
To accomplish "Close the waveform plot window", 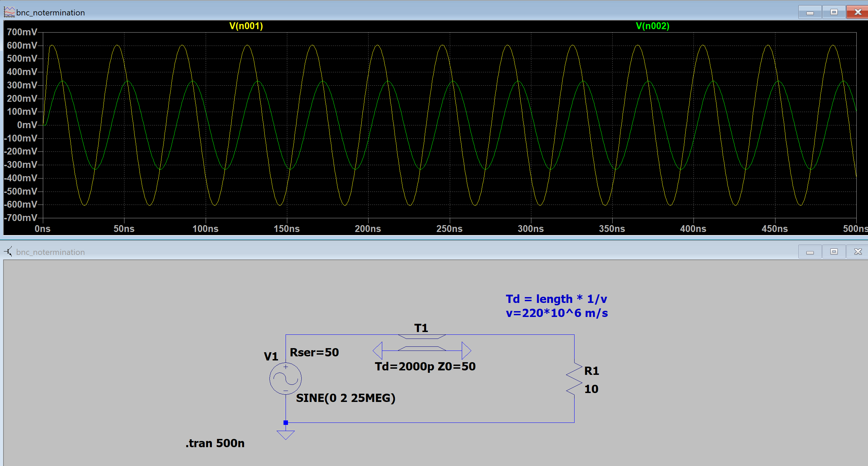I will [x=857, y=12].
